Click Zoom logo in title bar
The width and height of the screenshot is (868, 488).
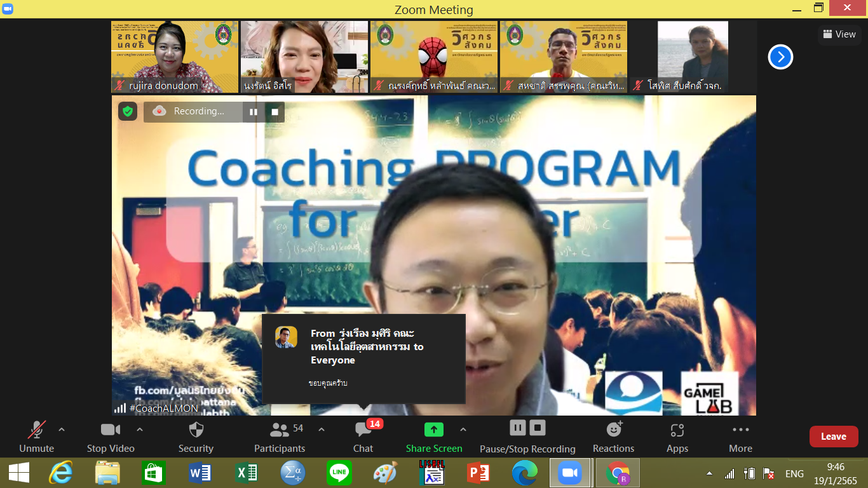[x=7, y=9]
